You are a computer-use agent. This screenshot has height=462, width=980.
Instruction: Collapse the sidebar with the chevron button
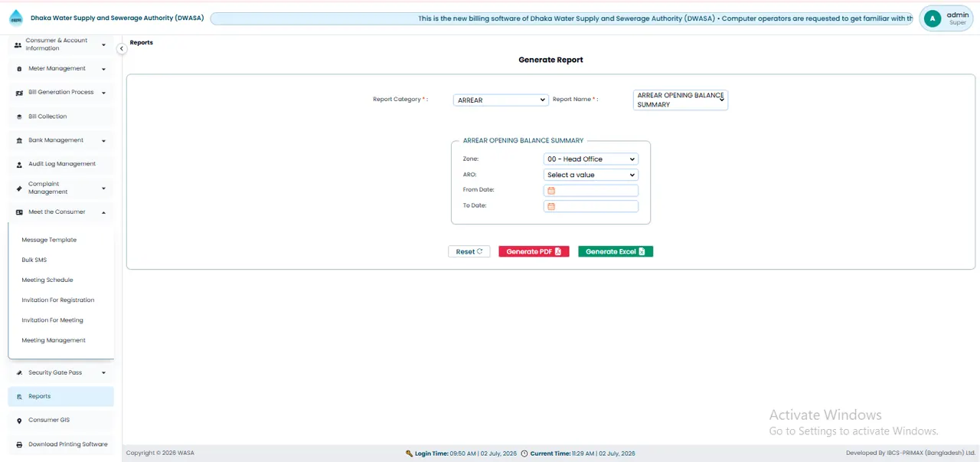click(x=121, y=48)
